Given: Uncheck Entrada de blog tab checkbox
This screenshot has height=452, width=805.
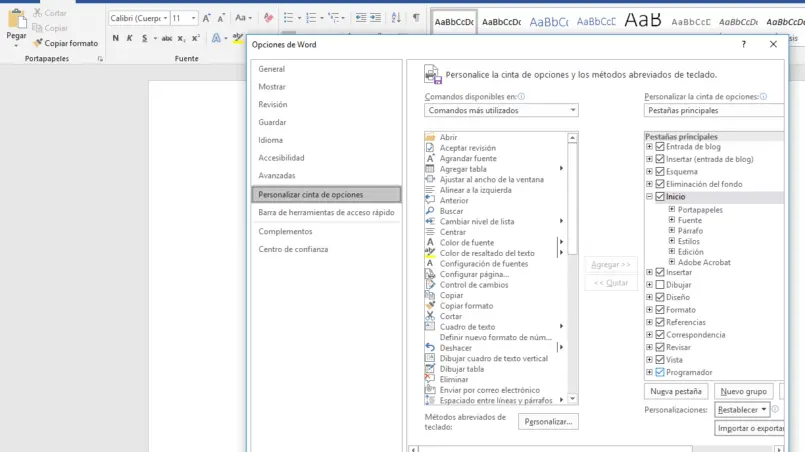Looking at the screenshot, I should (660, 147).
